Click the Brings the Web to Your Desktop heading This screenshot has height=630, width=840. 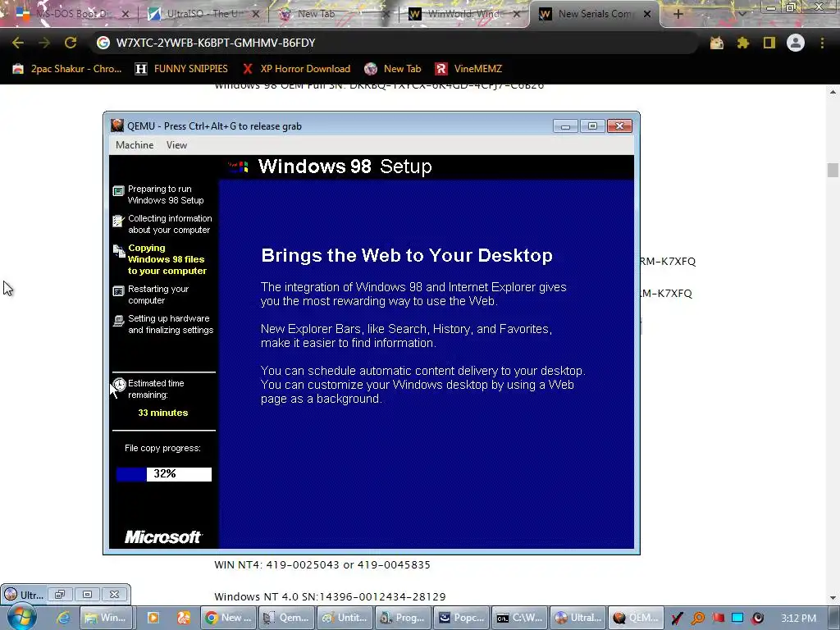coord(407,255)
